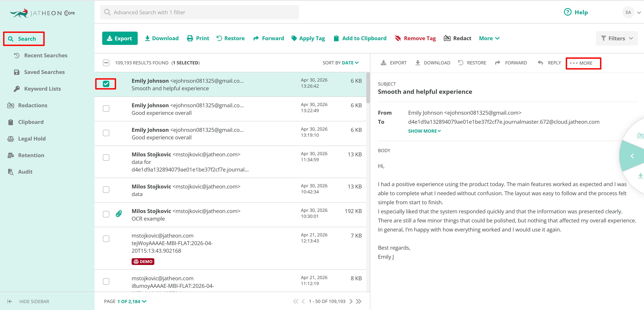
Task: Select the sender address in the From field
Action: click(482, 113)
